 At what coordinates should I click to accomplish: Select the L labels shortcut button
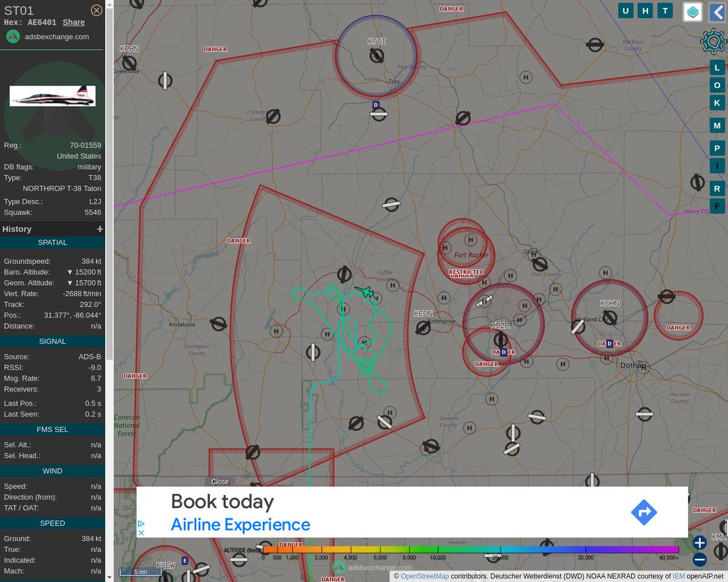717,68
